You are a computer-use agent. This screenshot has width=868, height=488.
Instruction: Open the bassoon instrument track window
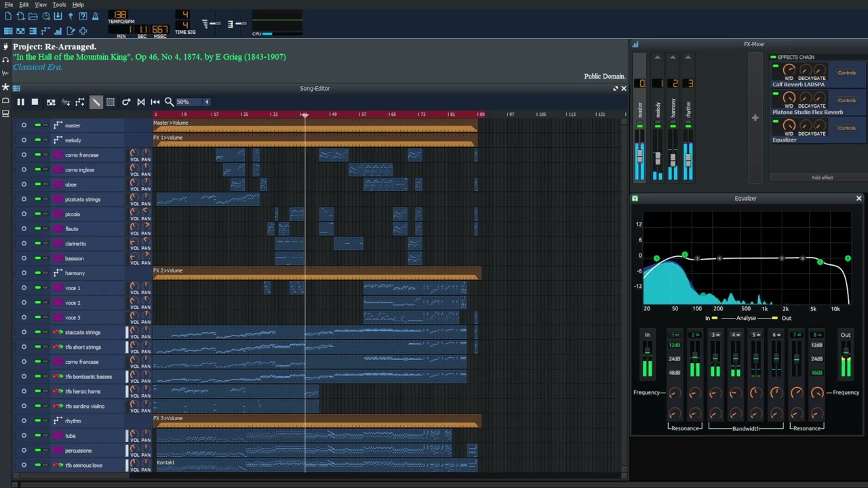click(x=75, y=258)
